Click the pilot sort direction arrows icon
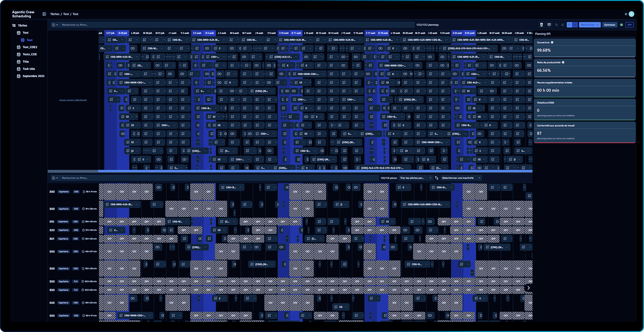Image resolution: width=644 pixels, height=332 pixels. tap(436, 178)
